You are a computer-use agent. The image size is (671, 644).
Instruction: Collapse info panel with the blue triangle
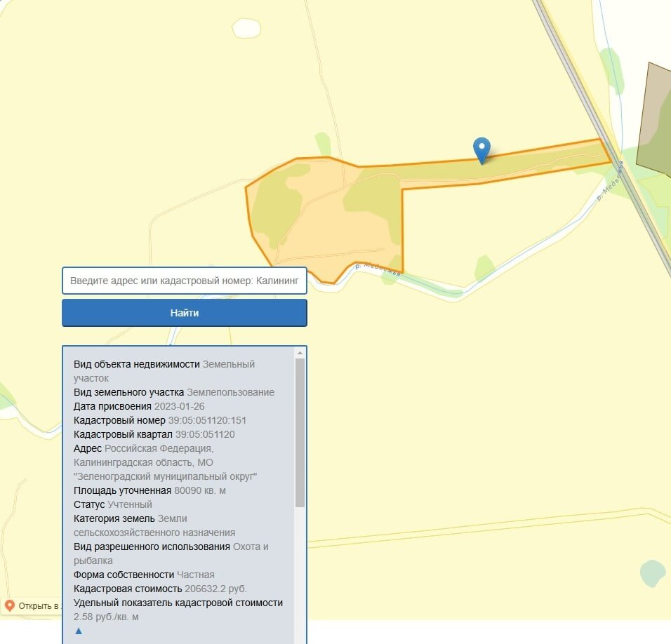point(79,631)
